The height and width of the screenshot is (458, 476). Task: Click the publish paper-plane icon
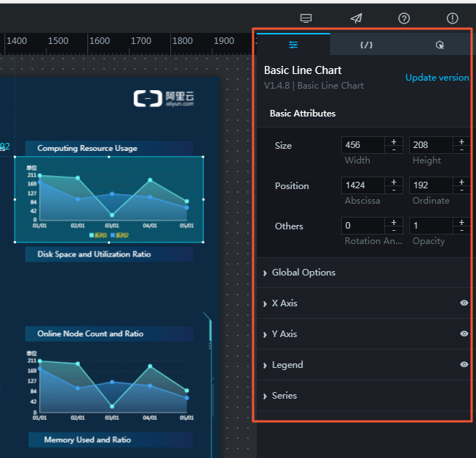356,18
